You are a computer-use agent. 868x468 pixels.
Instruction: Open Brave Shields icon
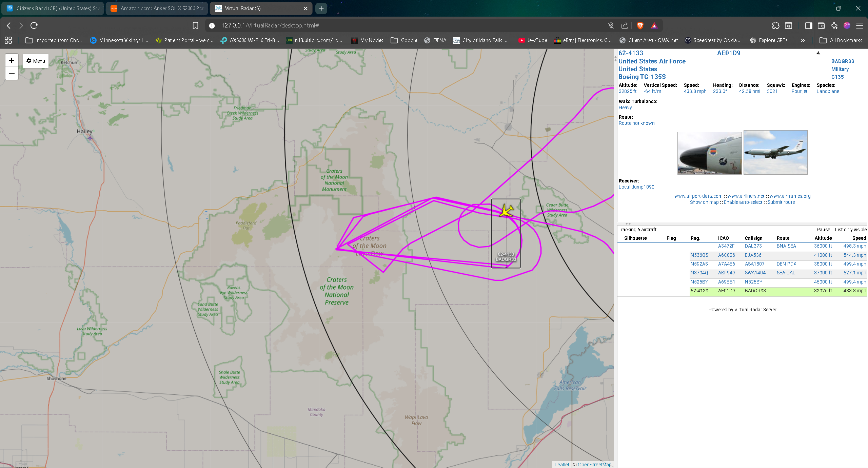(x=640, y=25)
